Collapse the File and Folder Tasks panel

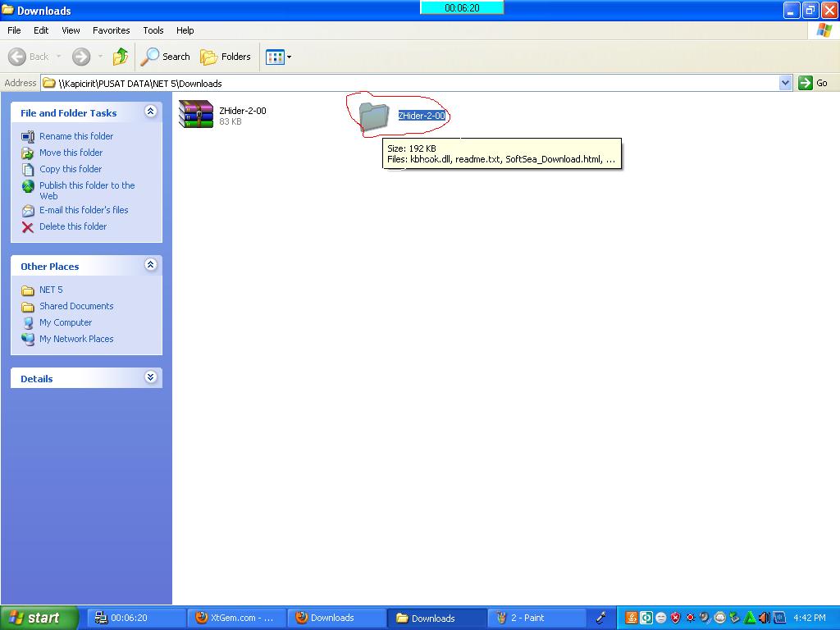[x=151, y=112]
